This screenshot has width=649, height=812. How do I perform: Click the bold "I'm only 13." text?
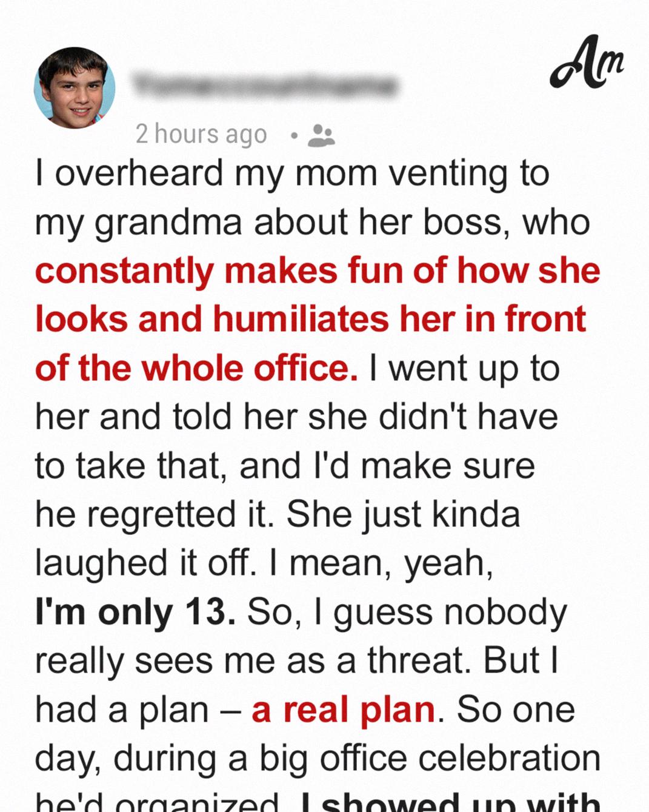135,612
